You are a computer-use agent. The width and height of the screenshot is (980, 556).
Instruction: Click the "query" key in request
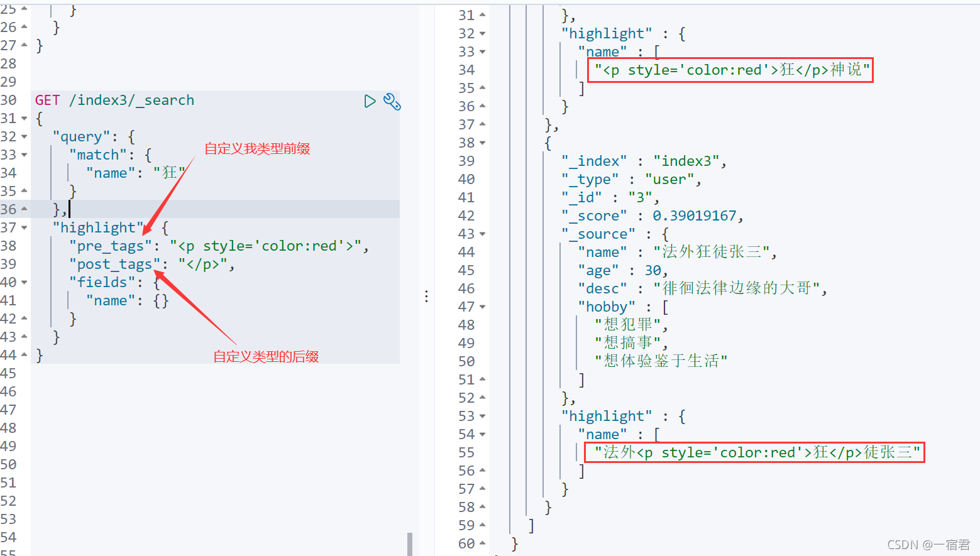(82, 137)
